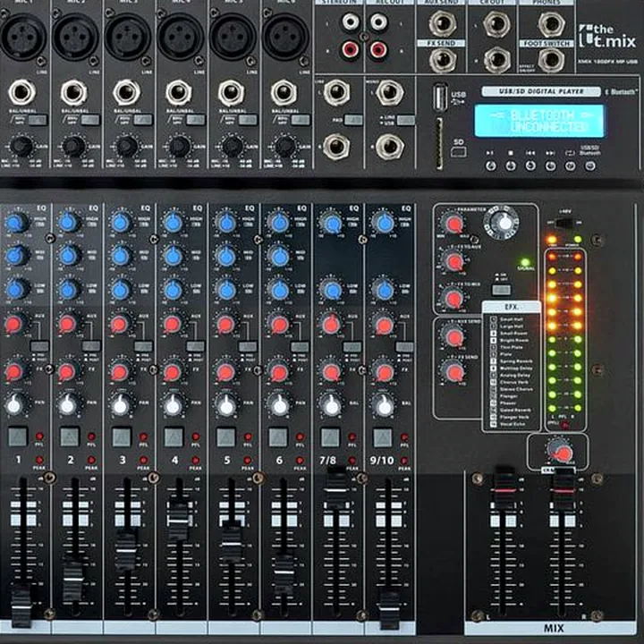Select the AUX SEND master knob
The image size is (644, 644).
click(454, 337)
